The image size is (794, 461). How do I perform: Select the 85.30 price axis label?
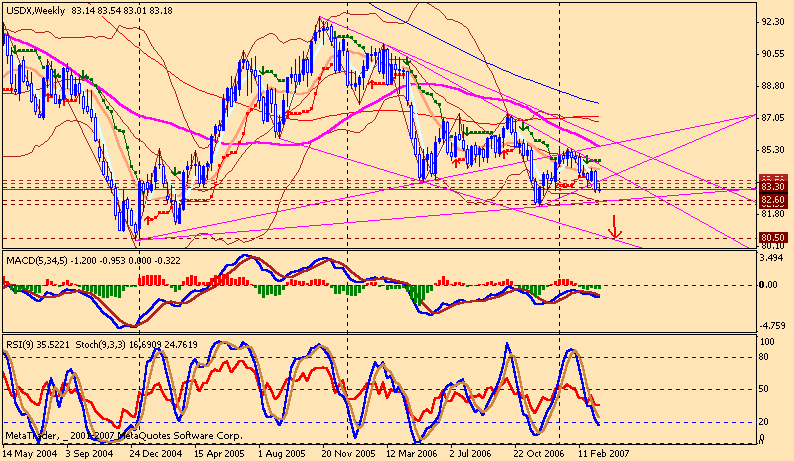click(773, 149)
